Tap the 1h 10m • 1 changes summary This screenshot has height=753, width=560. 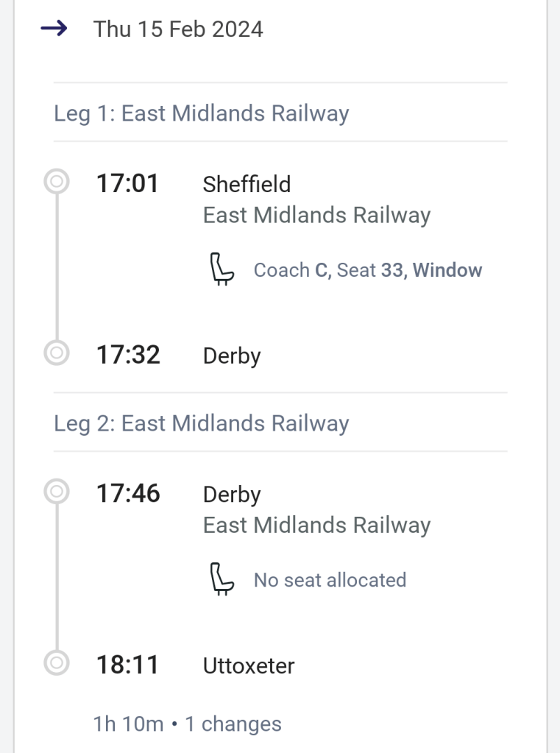[187, 724]
